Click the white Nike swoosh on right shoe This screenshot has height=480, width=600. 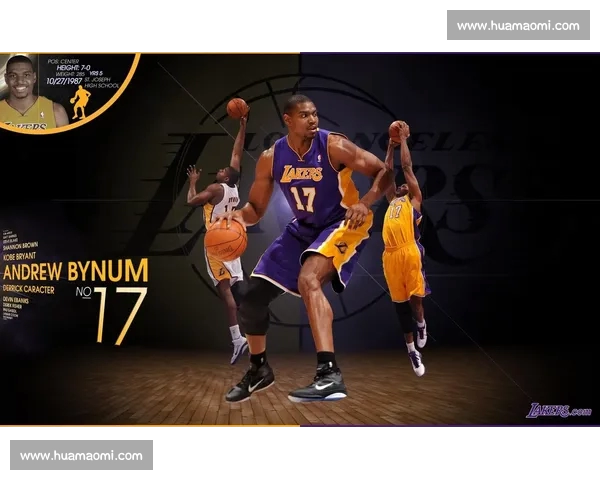(x=323, y=385)
